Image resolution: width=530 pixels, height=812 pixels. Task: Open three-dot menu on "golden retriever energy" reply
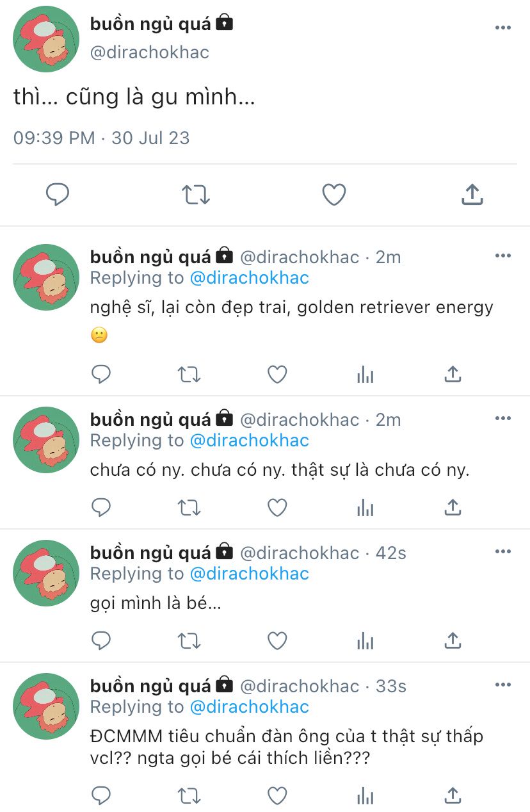(503, 256)
